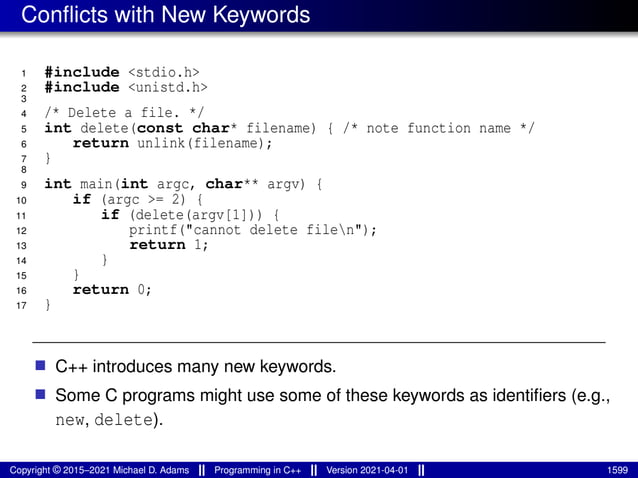Click the bullet "C++ introduces many new keywords."
638x478 pixels.
(x=196, y=366)
